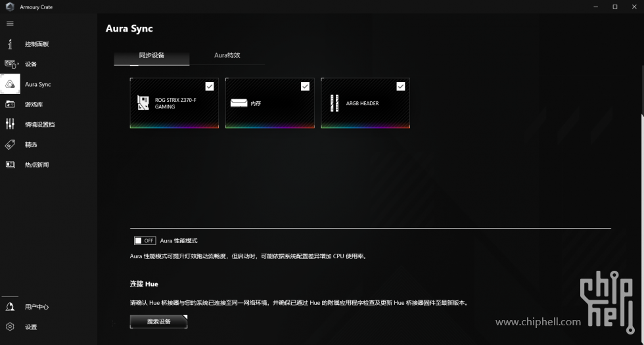644x345 pixels.
Task: Open the 热点新闻 news icon
Action: pos(11,165)
